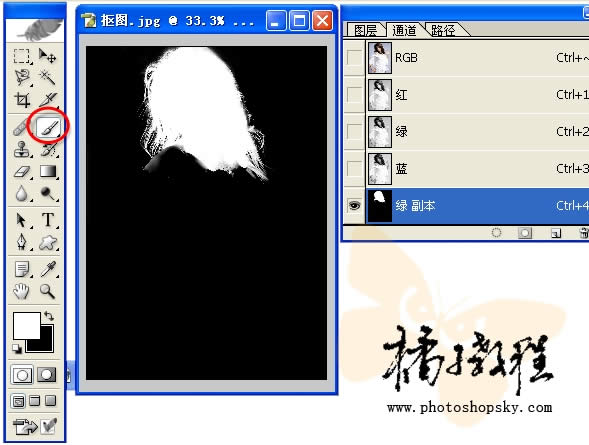Select the Slice tool
The height and width of the screenshot is (445, 589).
click(x=48, y=100)
